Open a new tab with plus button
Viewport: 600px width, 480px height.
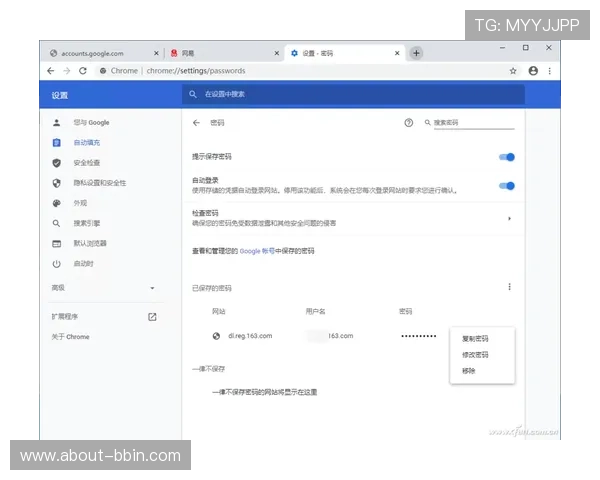point(416,53)
